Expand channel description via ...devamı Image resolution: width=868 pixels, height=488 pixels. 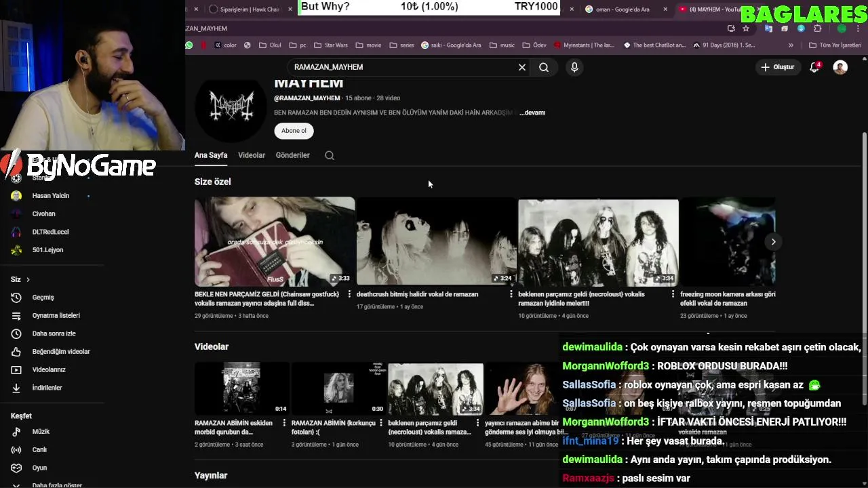click(x=532, y=113)
